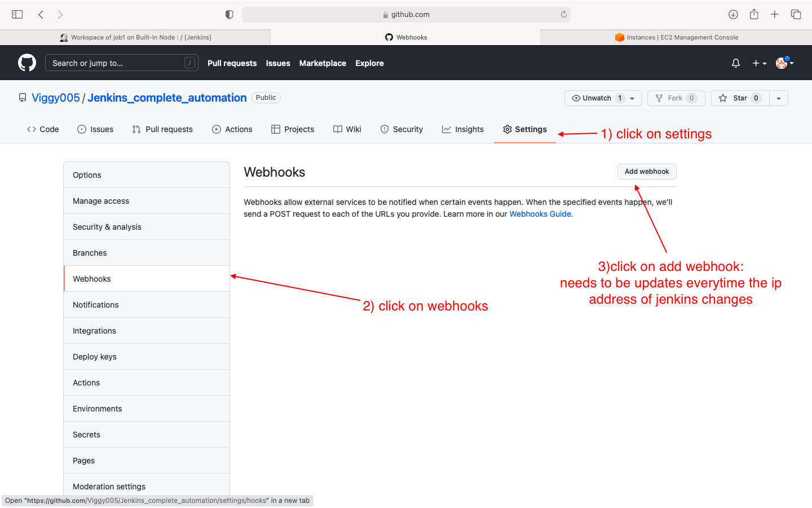Switch to the Projects tab

[293, 129]
